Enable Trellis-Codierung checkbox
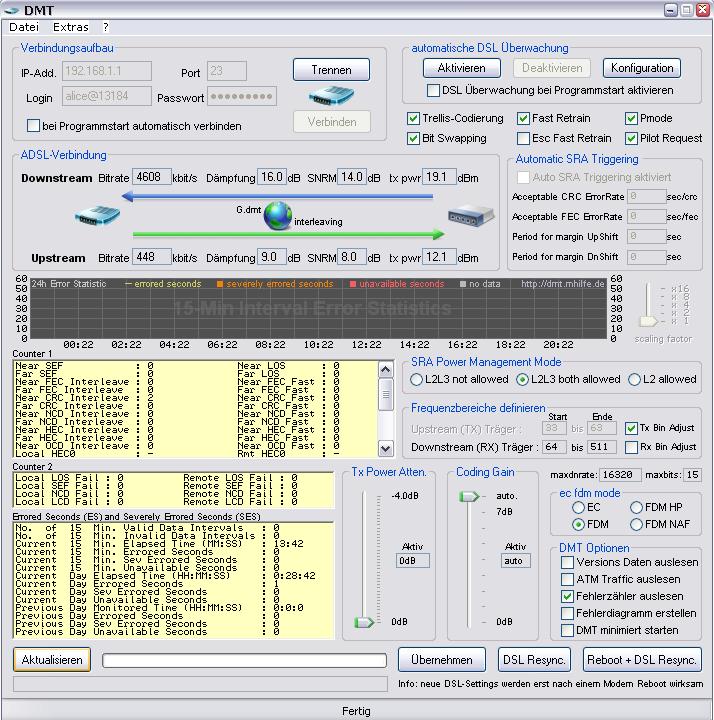 (x=414, y=118)
